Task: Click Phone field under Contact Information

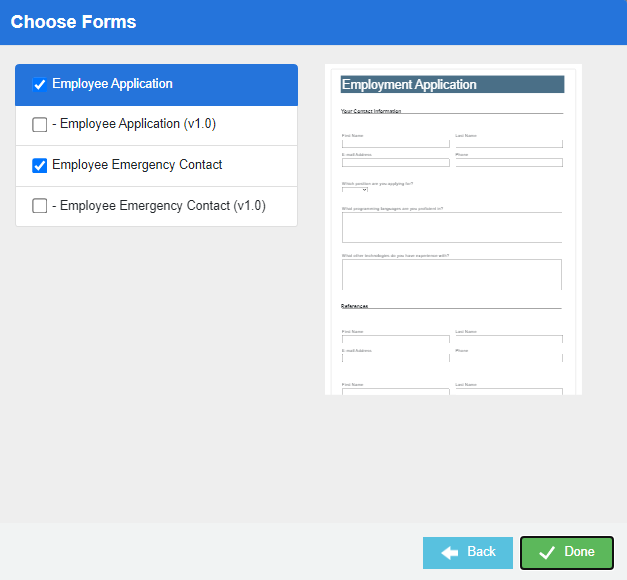Action: (508, 162)
